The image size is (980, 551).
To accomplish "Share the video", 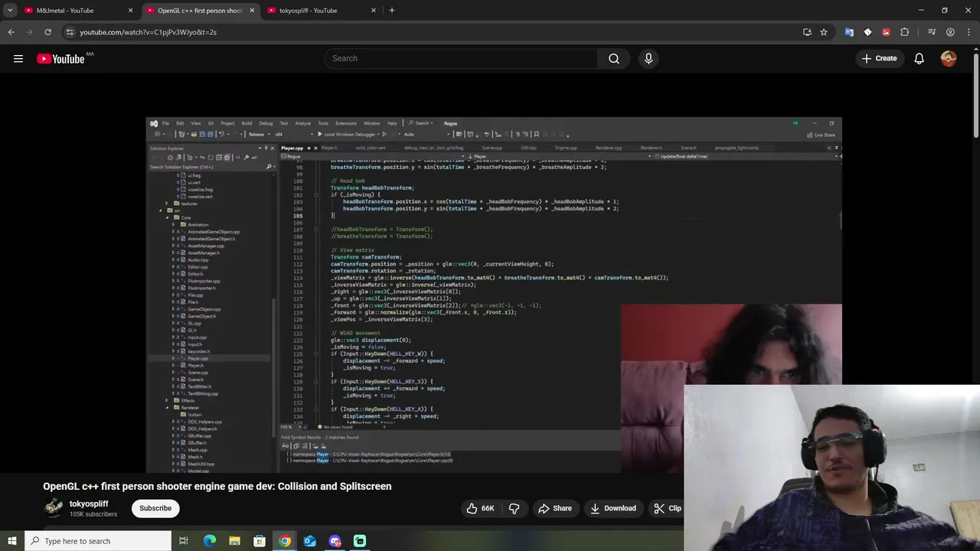I will pos(555,508).
